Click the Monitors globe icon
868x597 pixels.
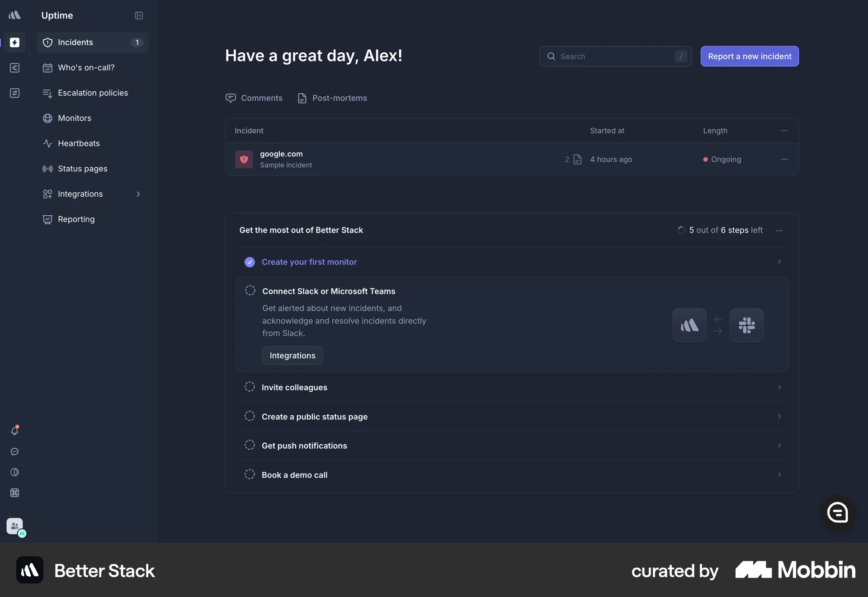[x=47, y=118]
